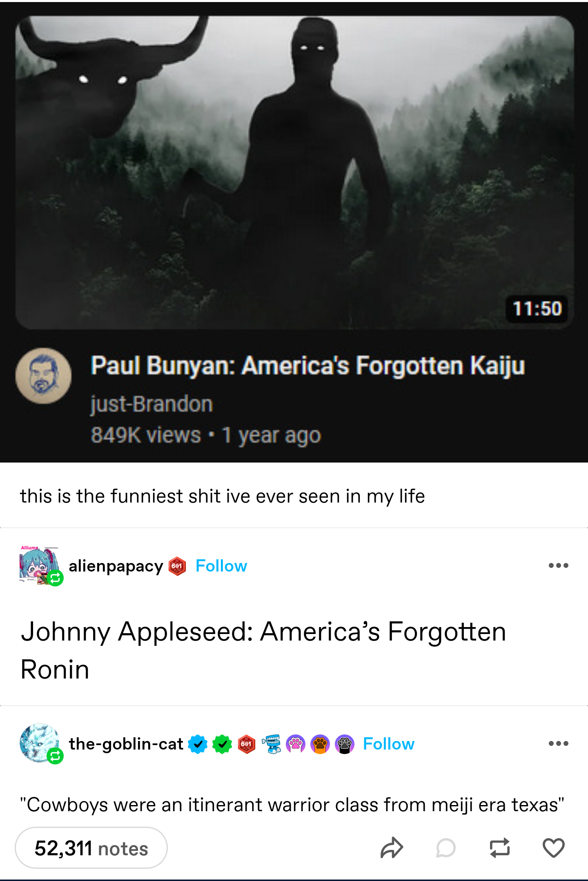Click the alienpapacy avatar
Viewport: 588px width, 881px height.
pos(40,565)
